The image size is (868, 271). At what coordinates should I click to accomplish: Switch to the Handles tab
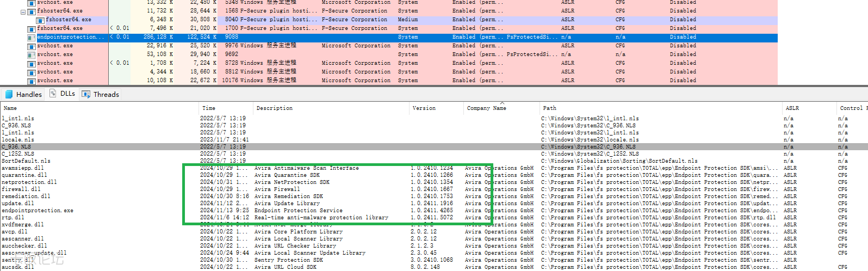pos(23,94)
